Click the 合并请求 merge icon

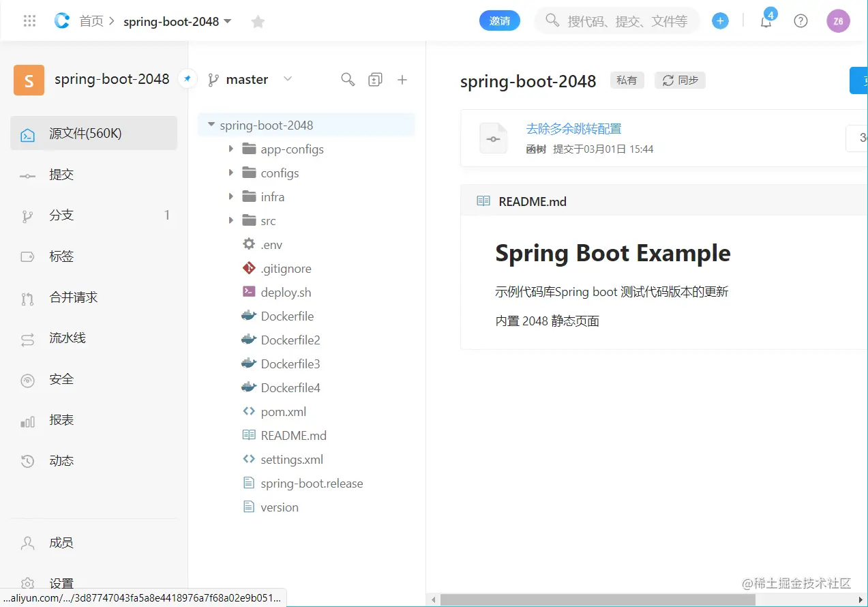(27, 299)
